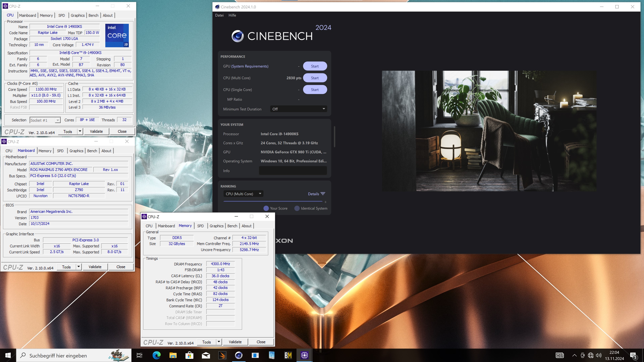Open Microsoft Store from the taskbar
Screen dimensions: 644x362
(x=190, y=355)
